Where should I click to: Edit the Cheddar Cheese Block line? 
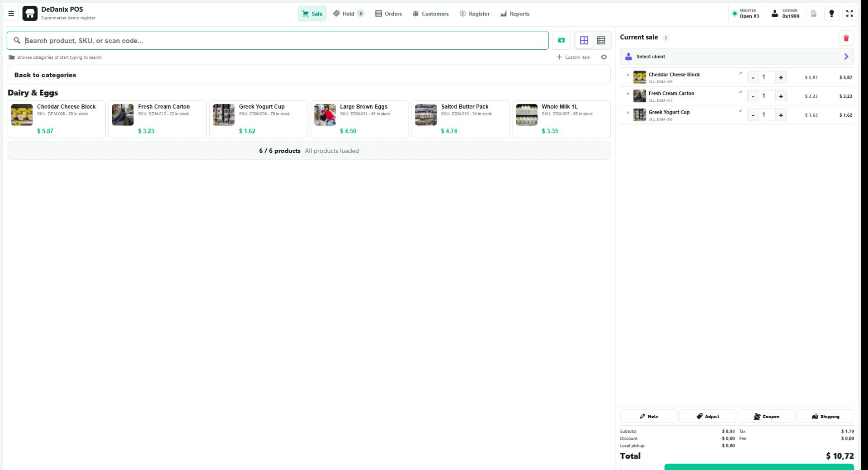741,73
